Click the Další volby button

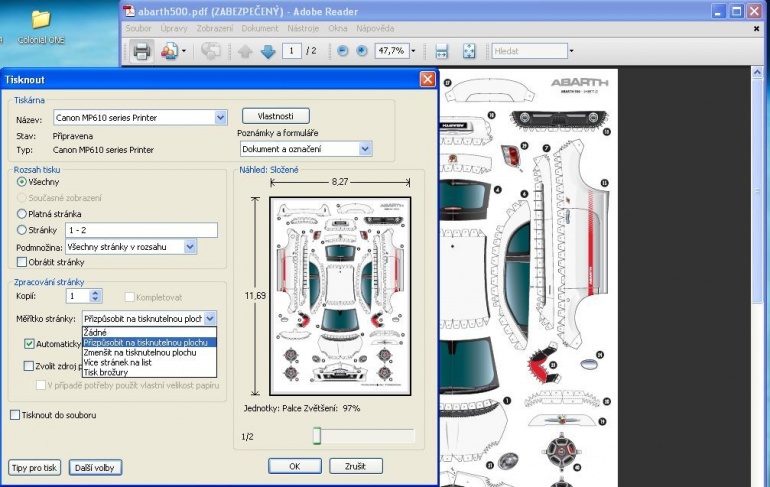pos(95,467)
